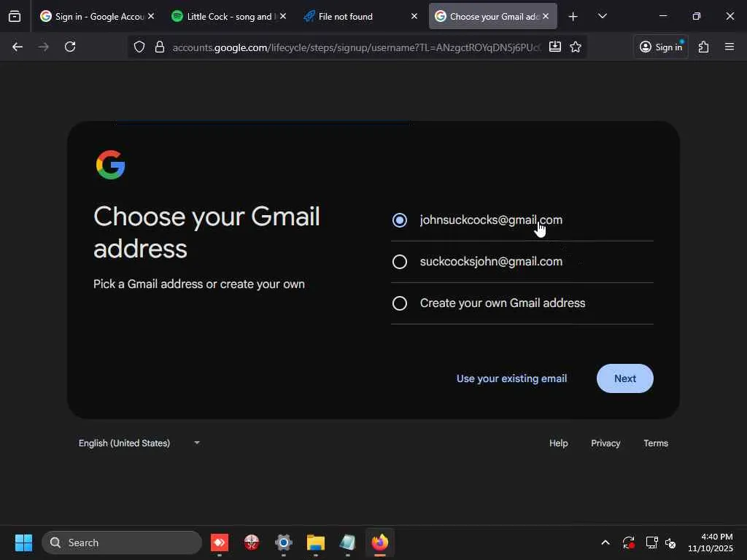Switch to Sign in - Google Account tab

[93, 17]
